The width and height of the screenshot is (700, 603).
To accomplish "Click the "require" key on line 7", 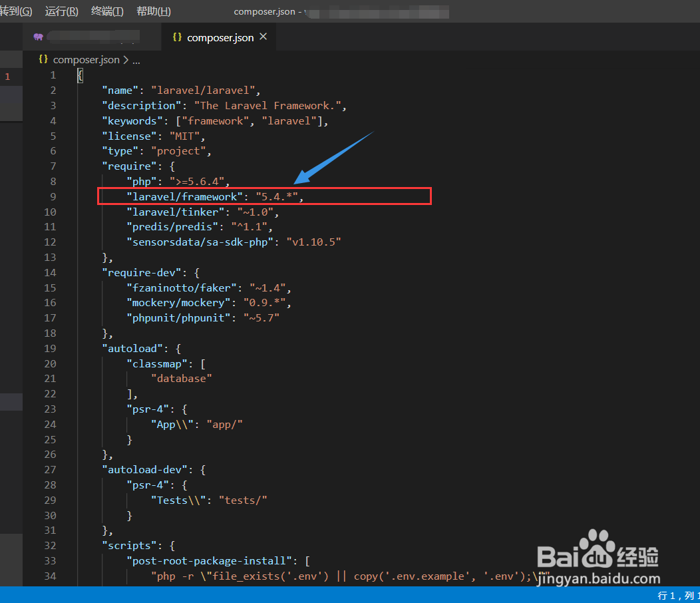I will 130,166.
